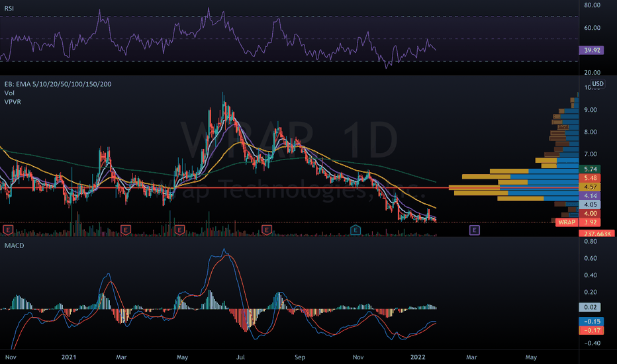
Task: Click the red earnings E marker near March 2021
Action: click(126, 230)
